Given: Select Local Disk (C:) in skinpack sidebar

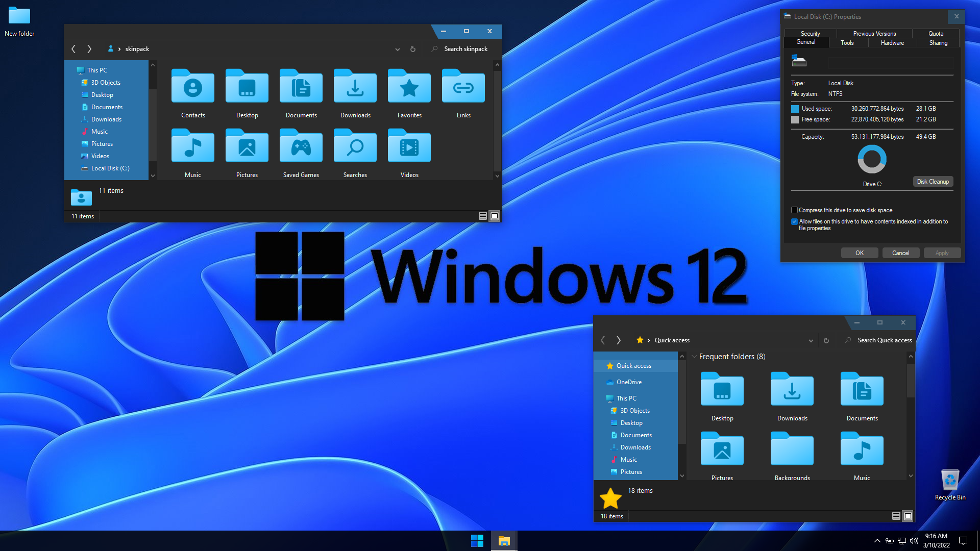Looking at the screenshot, I should pos(106,168).
